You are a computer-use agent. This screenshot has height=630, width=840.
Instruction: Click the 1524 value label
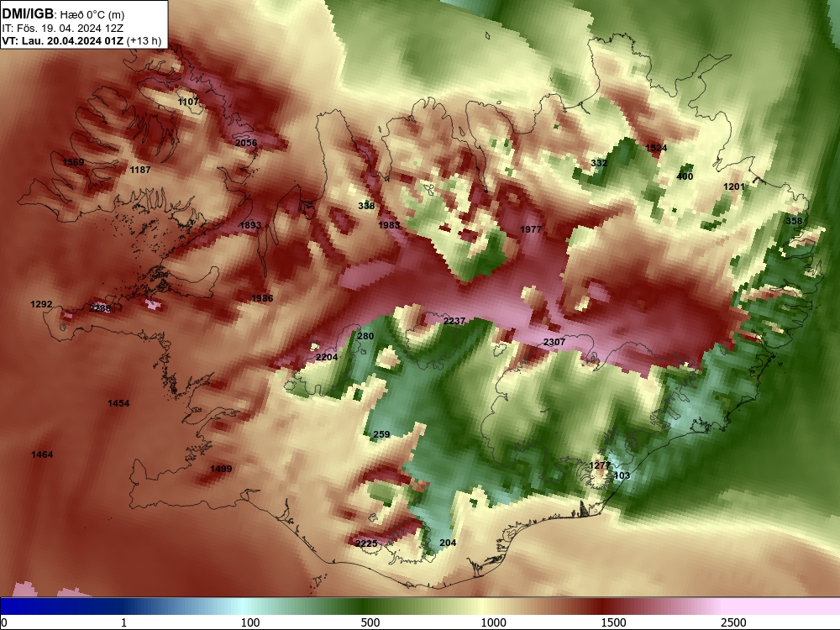(656, 148)
